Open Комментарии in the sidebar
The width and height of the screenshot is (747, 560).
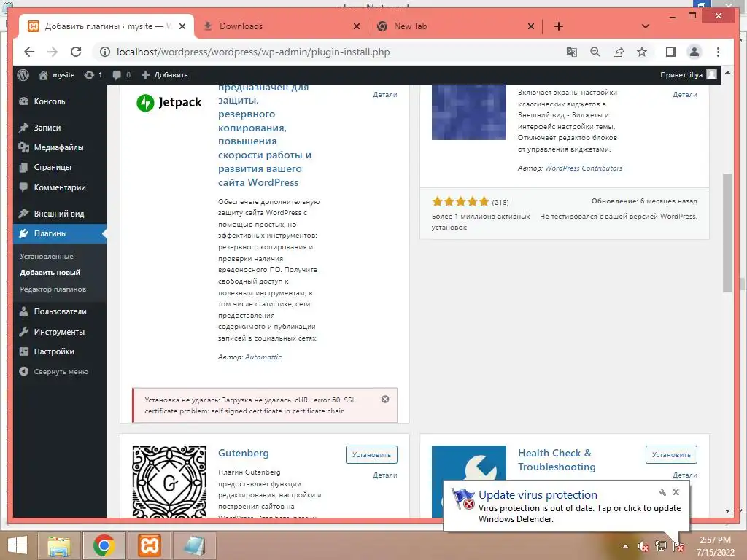pos(60,187)
